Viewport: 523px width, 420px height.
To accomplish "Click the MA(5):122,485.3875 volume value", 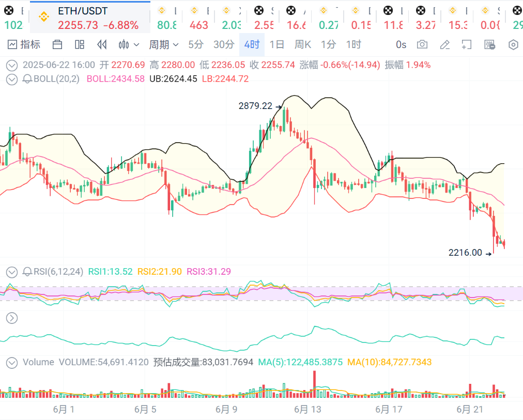I will pyautogui.click(x=301, y=362).
